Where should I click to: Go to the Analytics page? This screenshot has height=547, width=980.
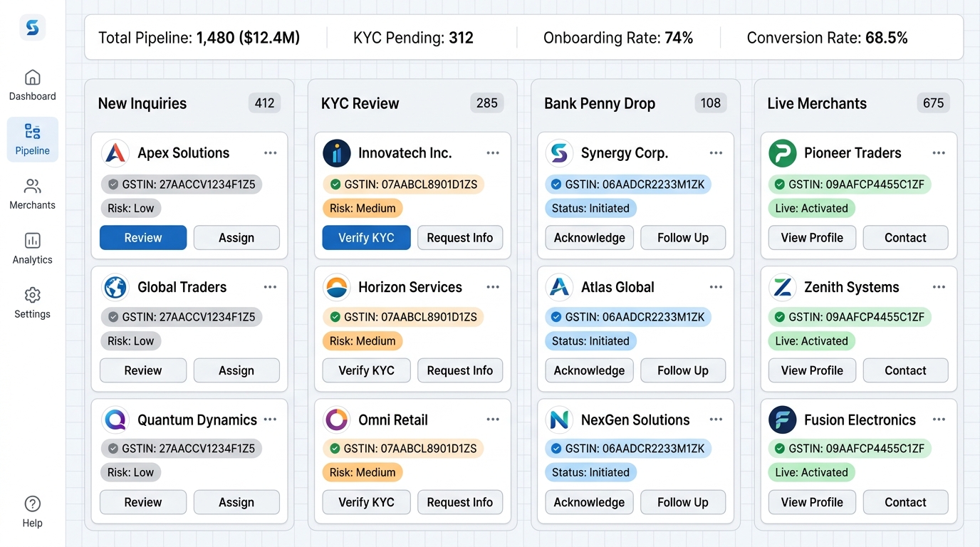(x=32, y=249)
